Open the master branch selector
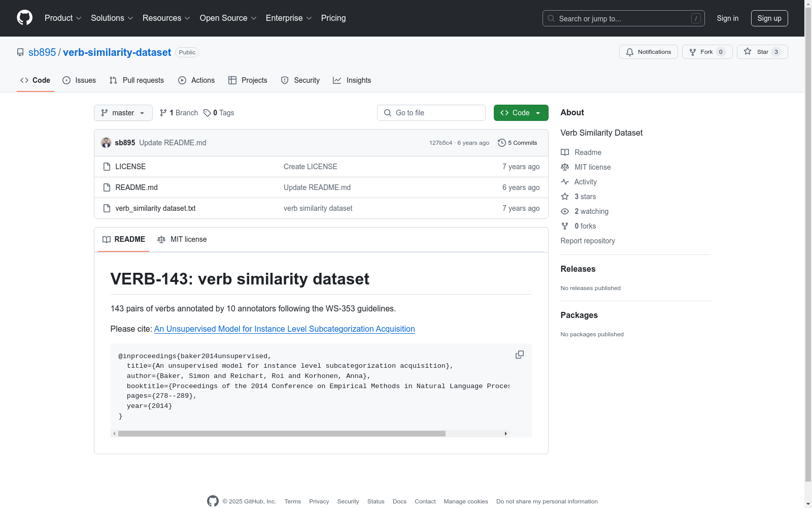This screenshot has height=508, width=812. [x=123, y=113]
